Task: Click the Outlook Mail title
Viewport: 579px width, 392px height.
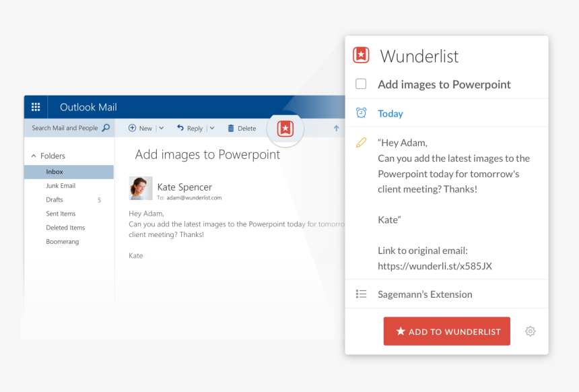Action: (x=88, y=107)
